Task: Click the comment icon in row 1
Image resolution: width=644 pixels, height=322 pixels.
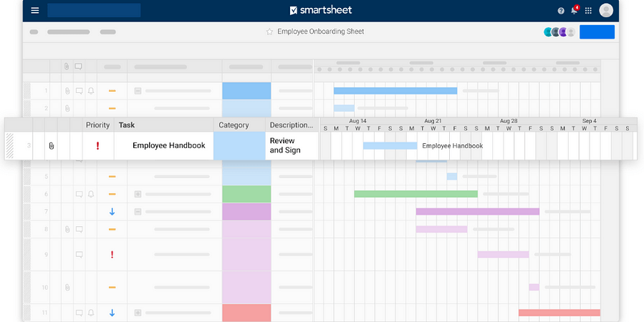Action: (80, 91)
